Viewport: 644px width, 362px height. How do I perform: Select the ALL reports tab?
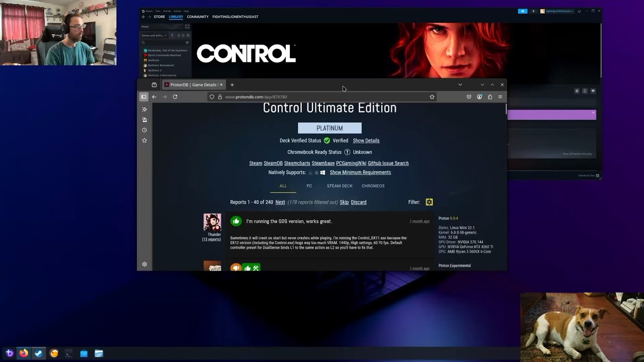(283, 186)
